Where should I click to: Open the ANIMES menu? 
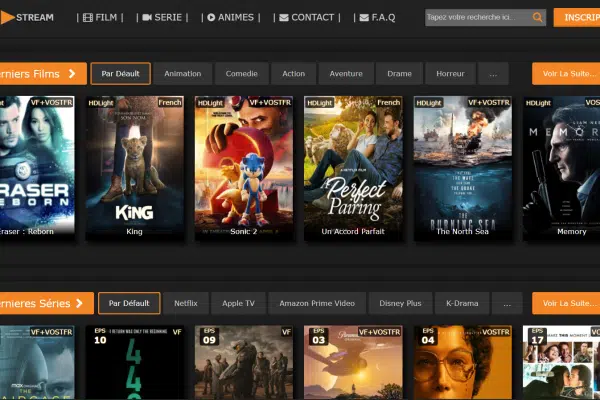point(231,18)
